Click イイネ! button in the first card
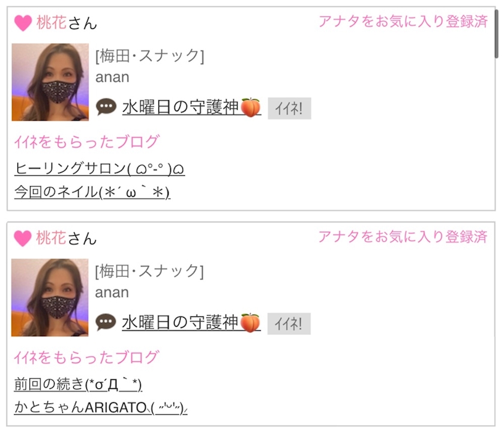Image resolution: width=504 pixels, height=431 pixels. (x=289, y=109)
